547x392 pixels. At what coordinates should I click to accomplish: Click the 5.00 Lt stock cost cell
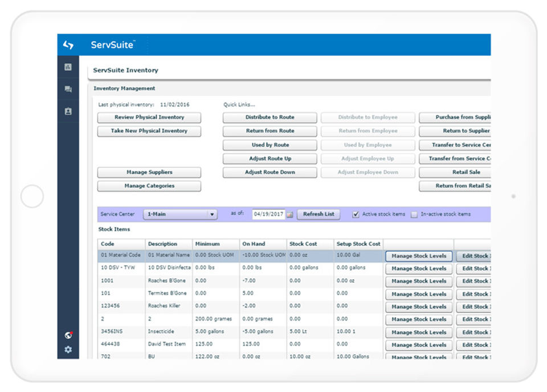310,332
